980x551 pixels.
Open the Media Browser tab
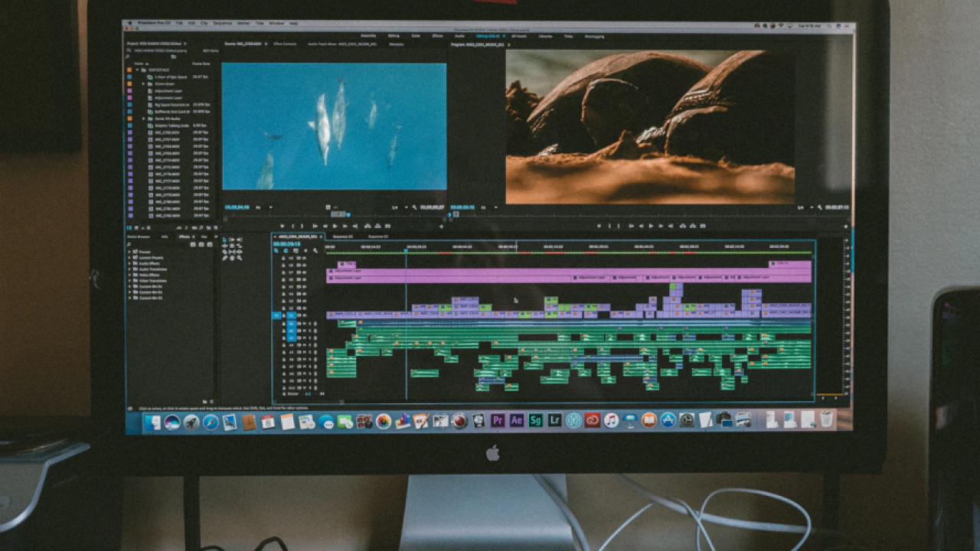(139, 236)
